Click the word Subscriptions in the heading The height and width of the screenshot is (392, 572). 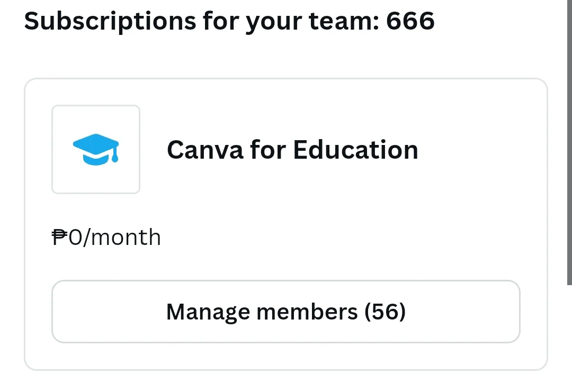110,21
